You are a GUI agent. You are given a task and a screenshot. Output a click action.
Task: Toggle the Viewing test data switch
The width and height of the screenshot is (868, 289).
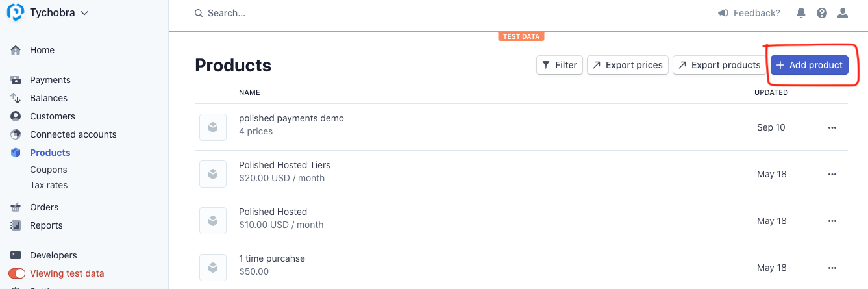coord(17,273)
